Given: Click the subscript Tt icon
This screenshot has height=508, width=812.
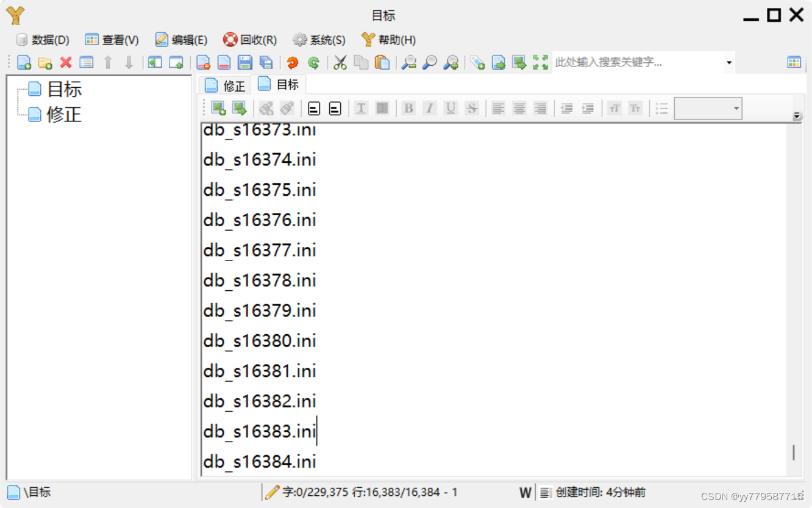Looking at the screenshot, I should 635,109.
